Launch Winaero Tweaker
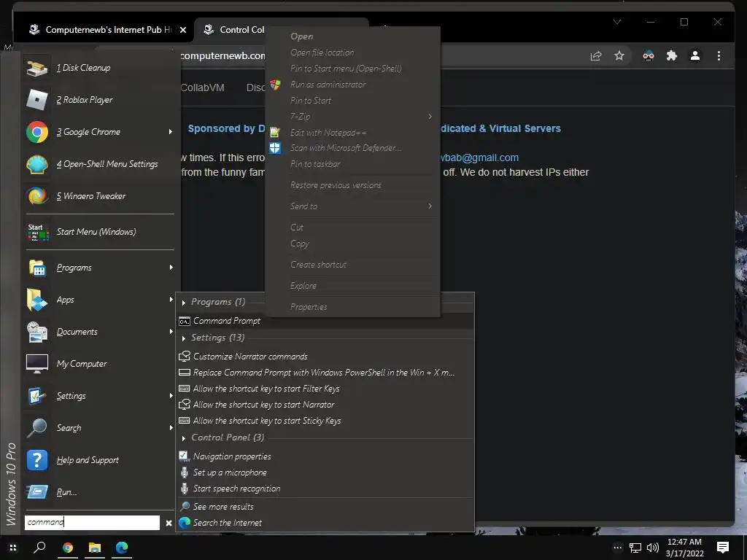The width and height of the screenshot is (747, 560). tap(99, 196)
